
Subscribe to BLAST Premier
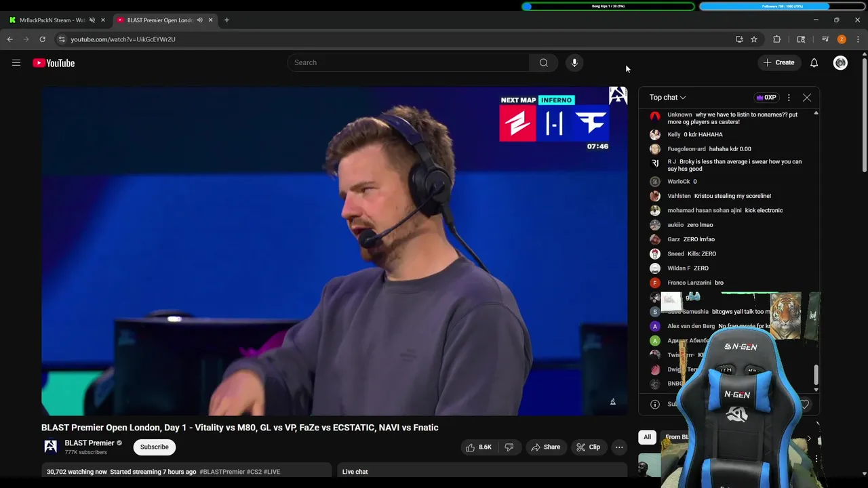[155, 447]
